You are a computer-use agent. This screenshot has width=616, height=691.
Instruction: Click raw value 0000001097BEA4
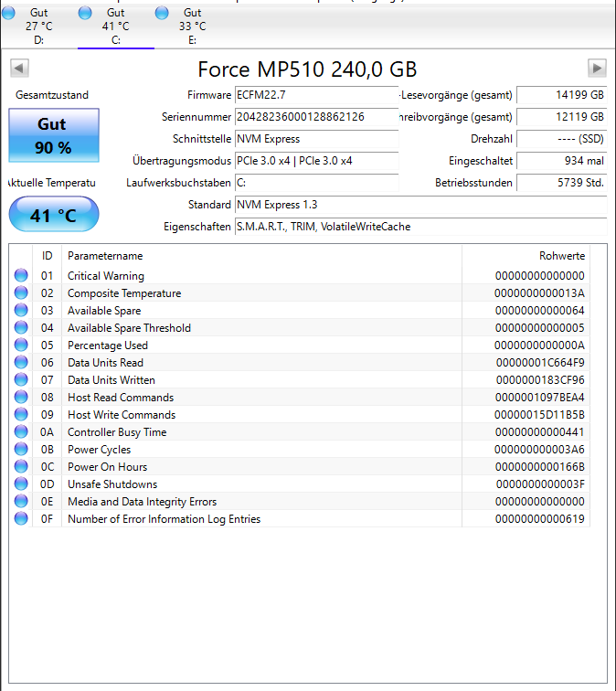(540, 398)
